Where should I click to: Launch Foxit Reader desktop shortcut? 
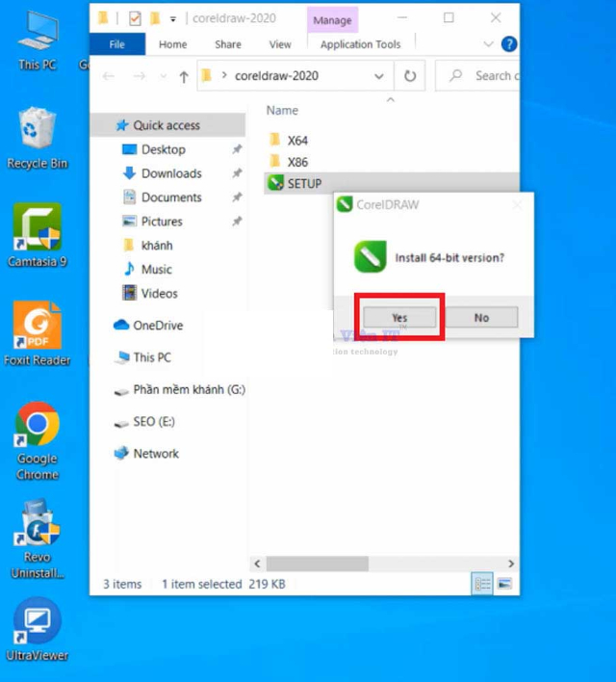(38, 334)
